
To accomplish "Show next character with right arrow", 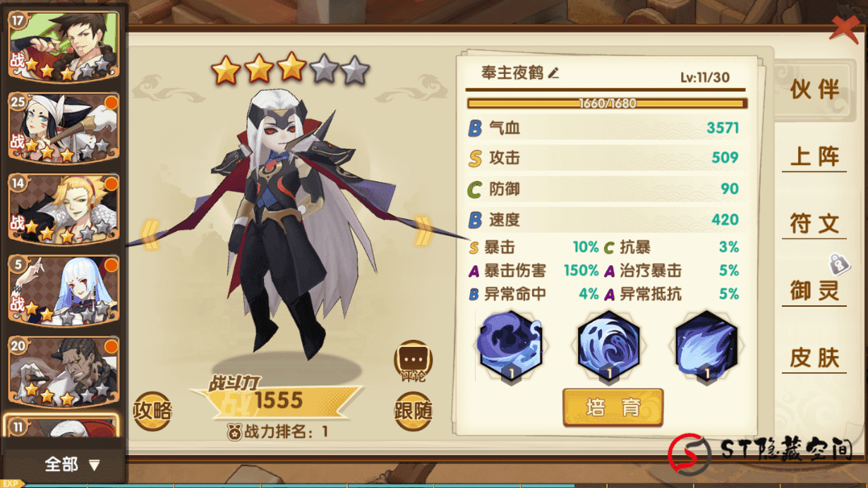I will click(x=423, y=231).
